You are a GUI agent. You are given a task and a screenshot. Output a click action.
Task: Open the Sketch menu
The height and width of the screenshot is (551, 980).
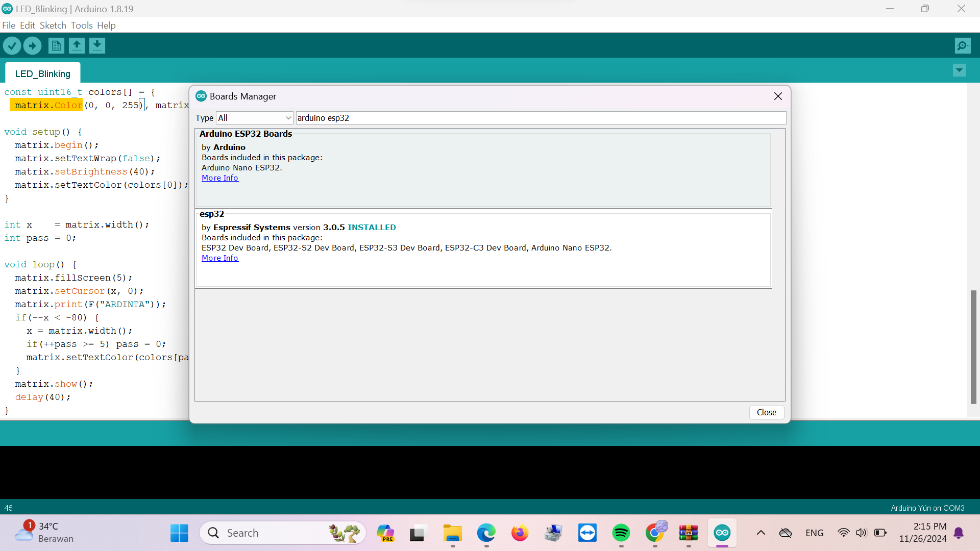click(x=53, y=26)
